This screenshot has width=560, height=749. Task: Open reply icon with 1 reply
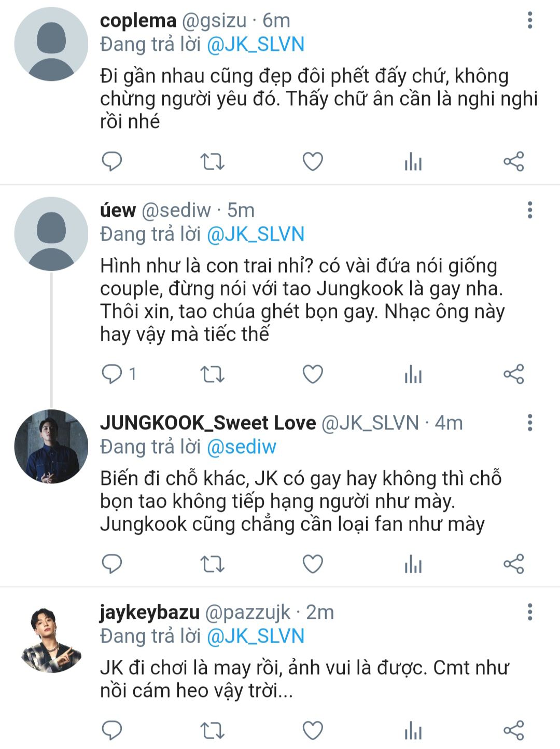[111, 374]
